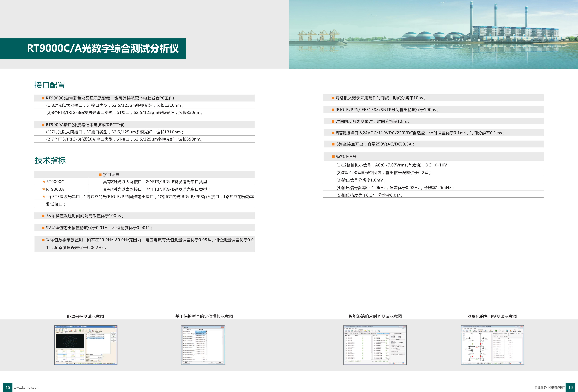Viewport: 578px width, 392px height.
Task: Click the line 8路空接点开出，容量250V
Action: tap(434, 144)
